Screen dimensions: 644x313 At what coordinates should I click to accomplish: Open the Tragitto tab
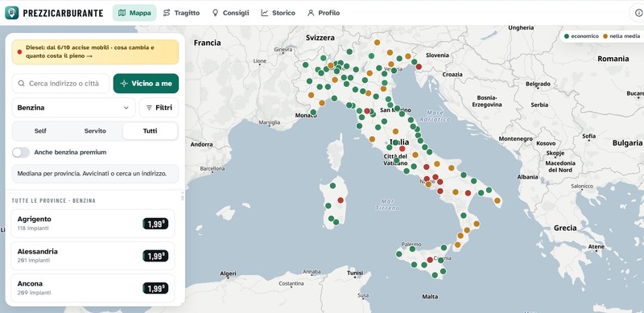pyautogui.click(x=181, y=13)
